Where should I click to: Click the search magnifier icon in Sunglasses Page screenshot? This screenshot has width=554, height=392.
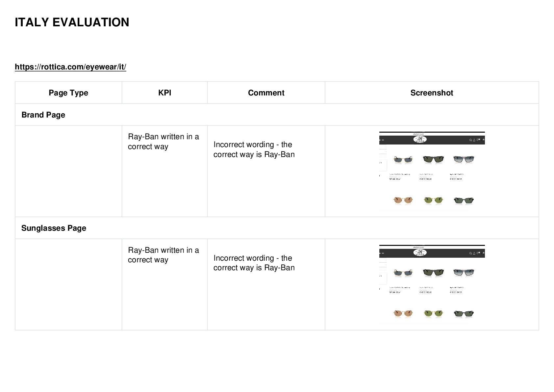[470, 253]
